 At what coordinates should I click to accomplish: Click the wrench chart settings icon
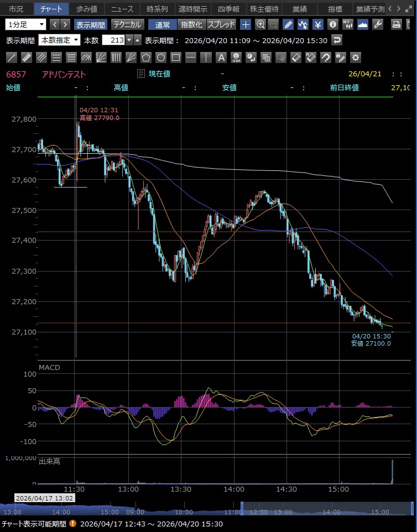pos(378,24)
